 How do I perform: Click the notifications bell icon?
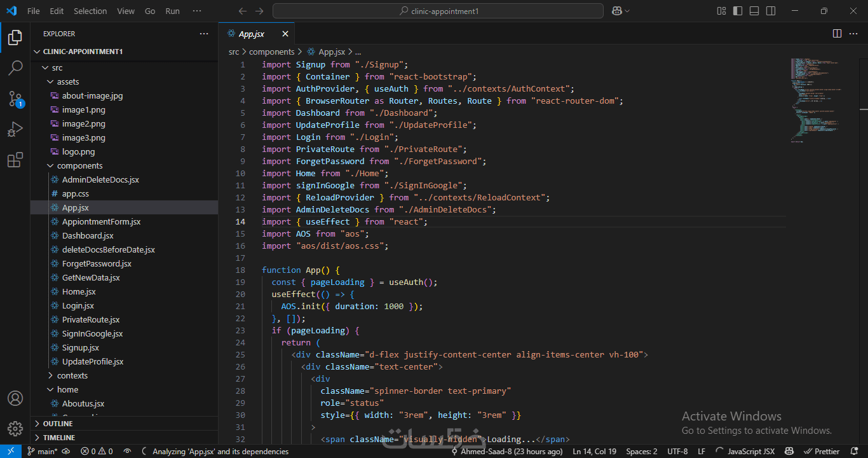(855, 451)
